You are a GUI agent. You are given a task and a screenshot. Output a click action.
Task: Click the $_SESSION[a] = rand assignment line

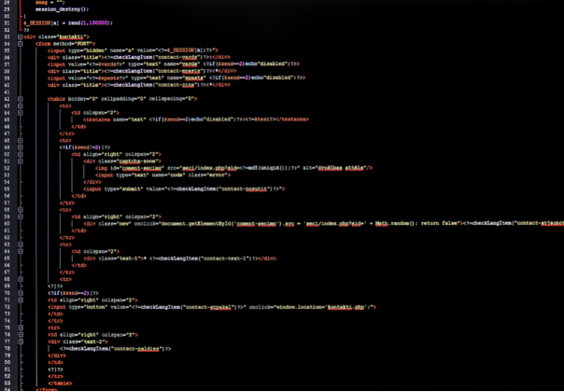pos(67,21)
